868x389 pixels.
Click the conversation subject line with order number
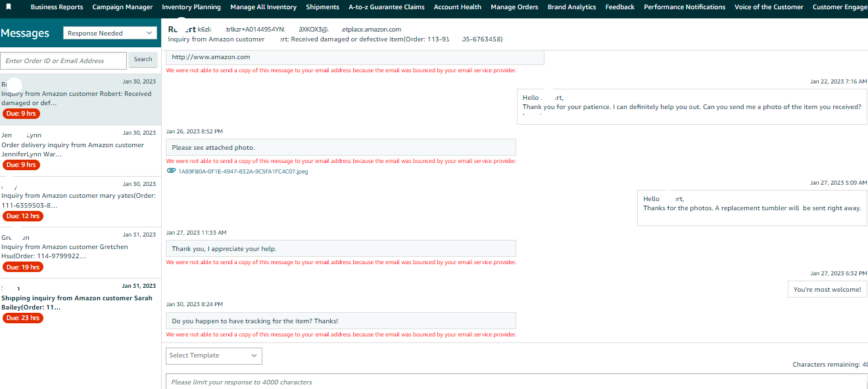(335, 39)
